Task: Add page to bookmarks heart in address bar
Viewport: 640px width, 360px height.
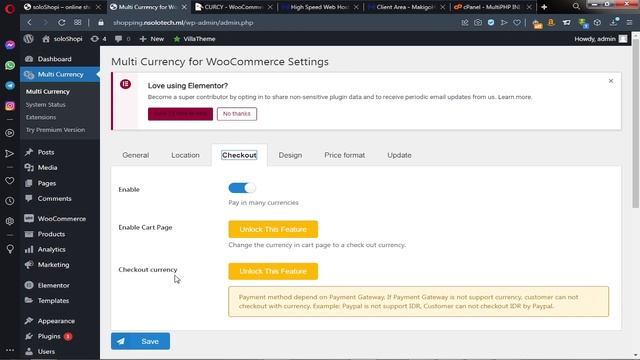Action: pos(517,22)
